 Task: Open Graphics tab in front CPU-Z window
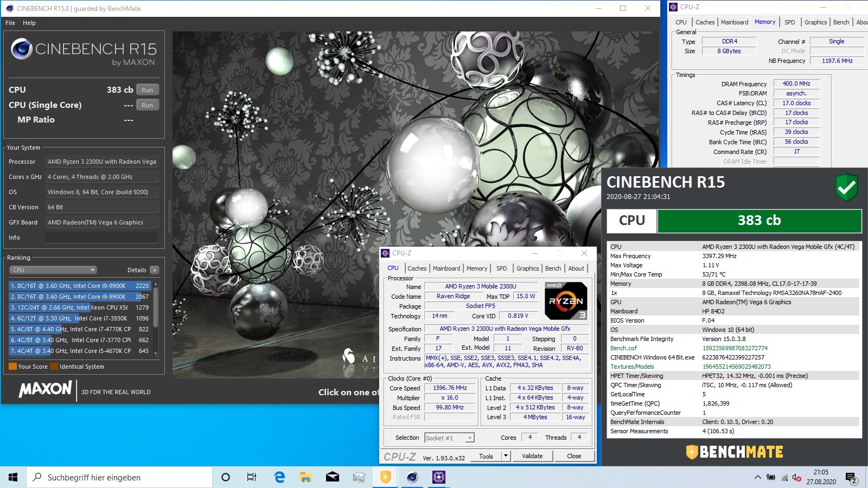click(528, 268)
